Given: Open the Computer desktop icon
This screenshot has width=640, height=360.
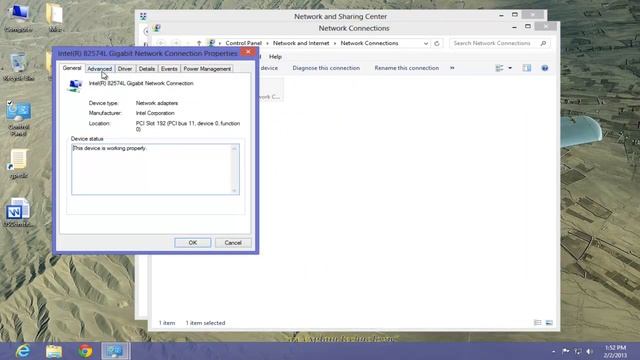Looking at the screenshot, I should tap(18, 18).
